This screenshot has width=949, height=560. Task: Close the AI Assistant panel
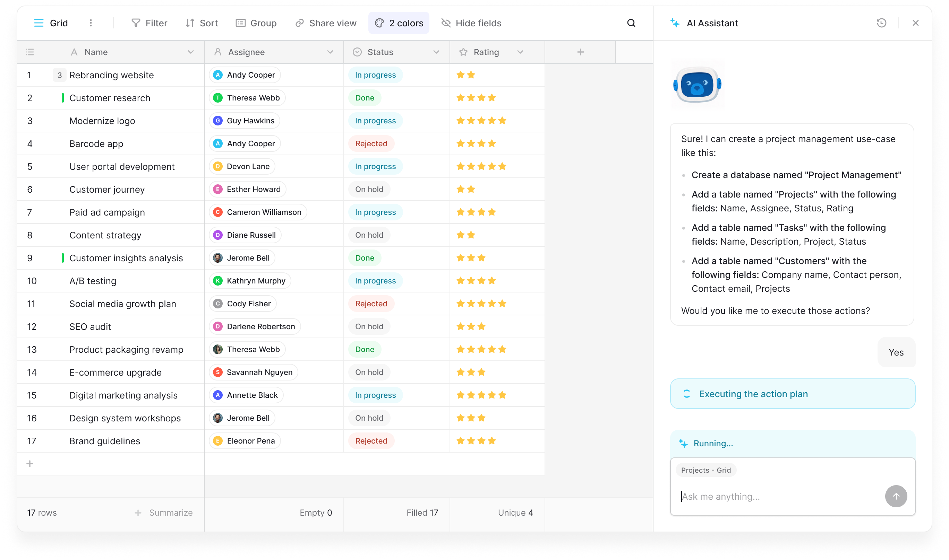[x=915, y=23]
